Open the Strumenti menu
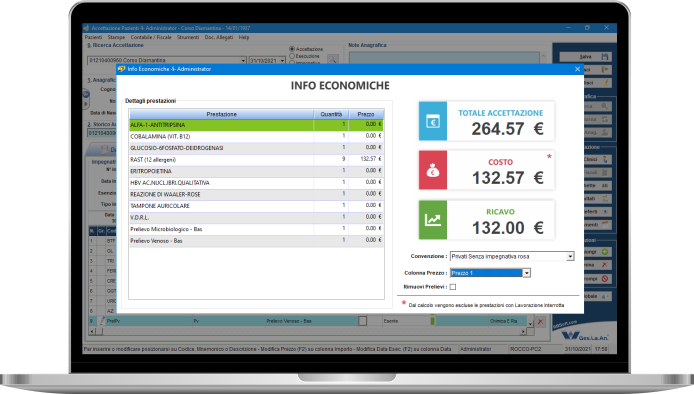This screenshot has width=694, height=394. pos(188,37)
